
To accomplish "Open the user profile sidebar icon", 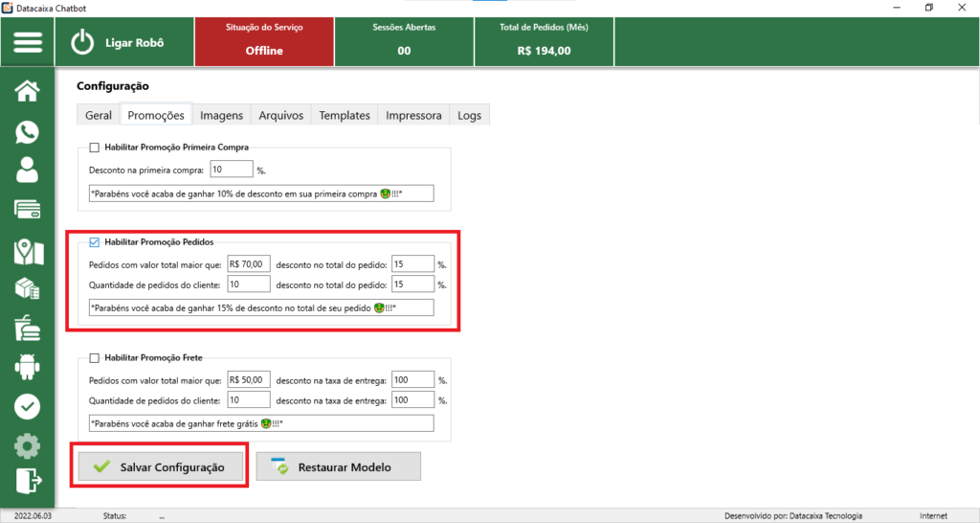I will tap(28, 171).
